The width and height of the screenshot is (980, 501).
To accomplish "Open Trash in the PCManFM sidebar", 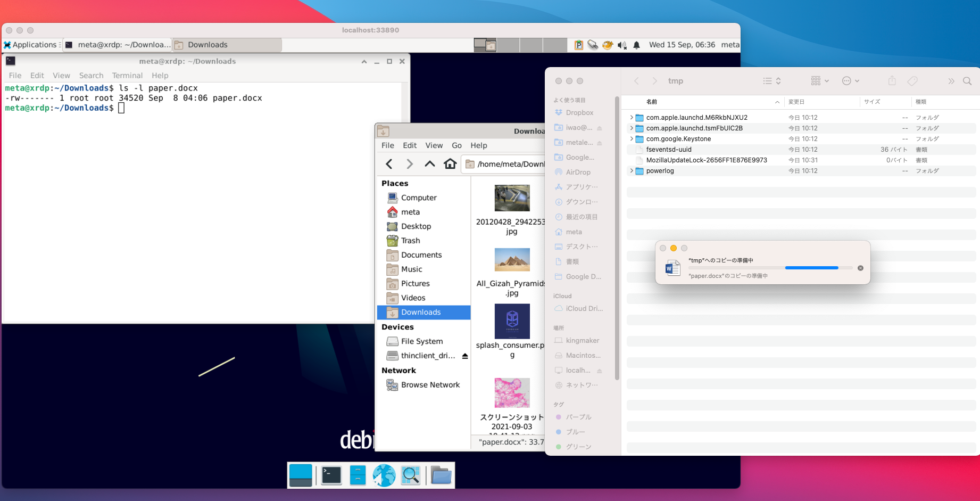I will [x=410, y=240].
